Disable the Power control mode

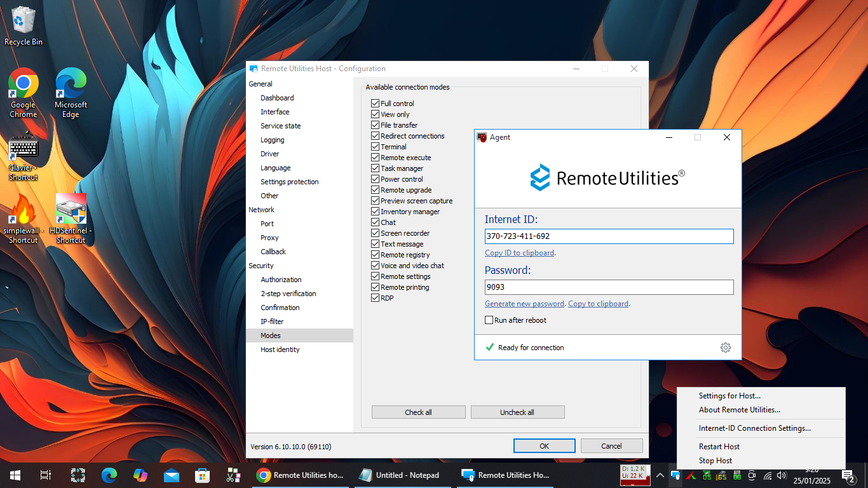(x=376, y=179)
